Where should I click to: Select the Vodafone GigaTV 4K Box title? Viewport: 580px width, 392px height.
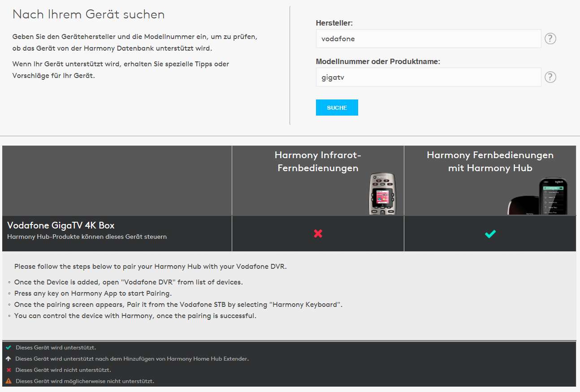(x=64, y=225)
